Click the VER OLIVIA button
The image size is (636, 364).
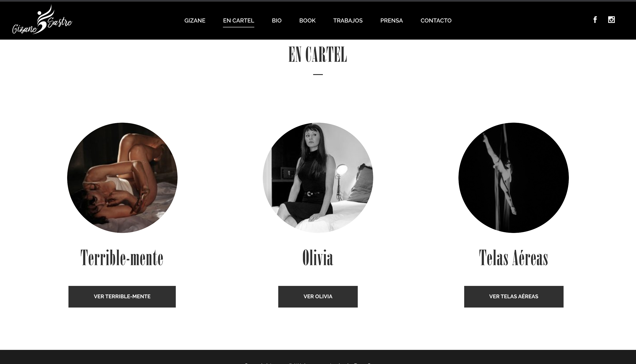(x=318, y=296)
